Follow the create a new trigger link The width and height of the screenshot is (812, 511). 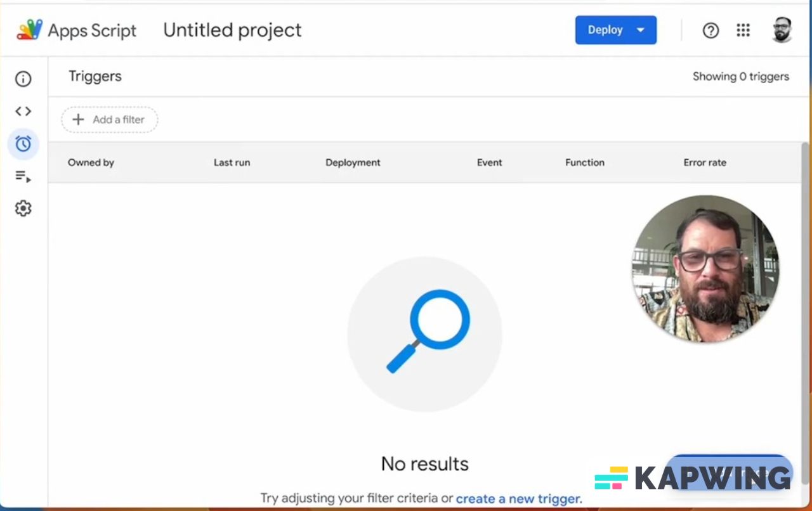[519, 499]
